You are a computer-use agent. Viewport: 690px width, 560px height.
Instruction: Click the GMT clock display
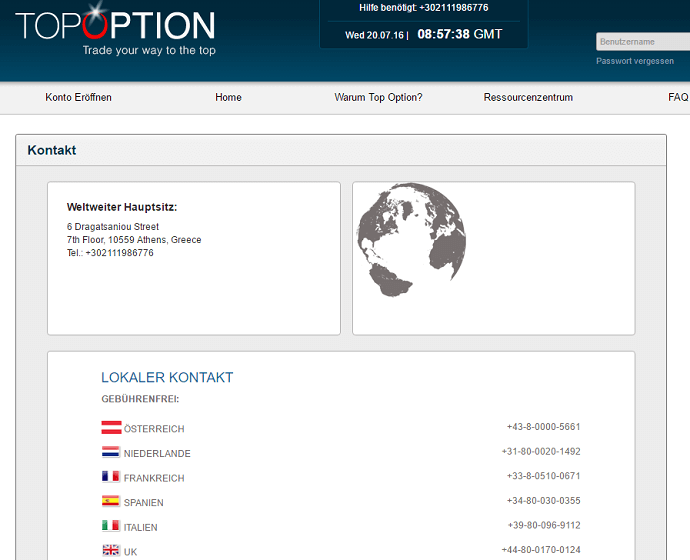[460, 34]
